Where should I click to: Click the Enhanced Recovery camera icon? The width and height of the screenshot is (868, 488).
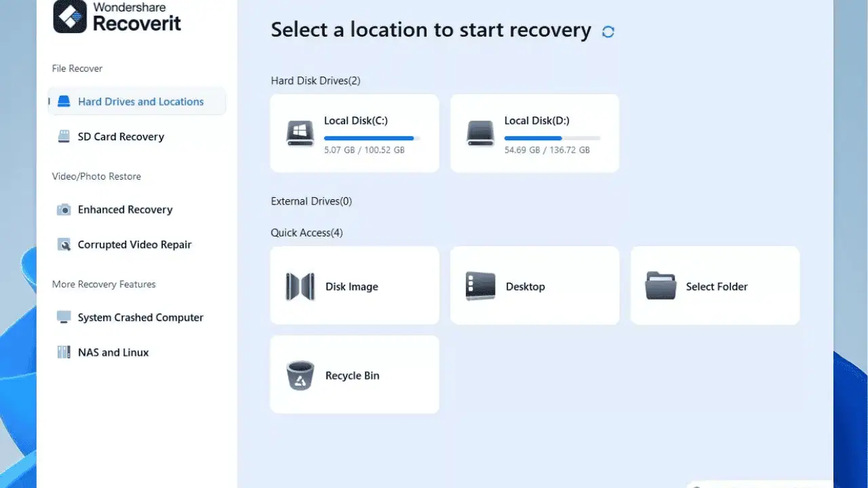click(64, 209)
